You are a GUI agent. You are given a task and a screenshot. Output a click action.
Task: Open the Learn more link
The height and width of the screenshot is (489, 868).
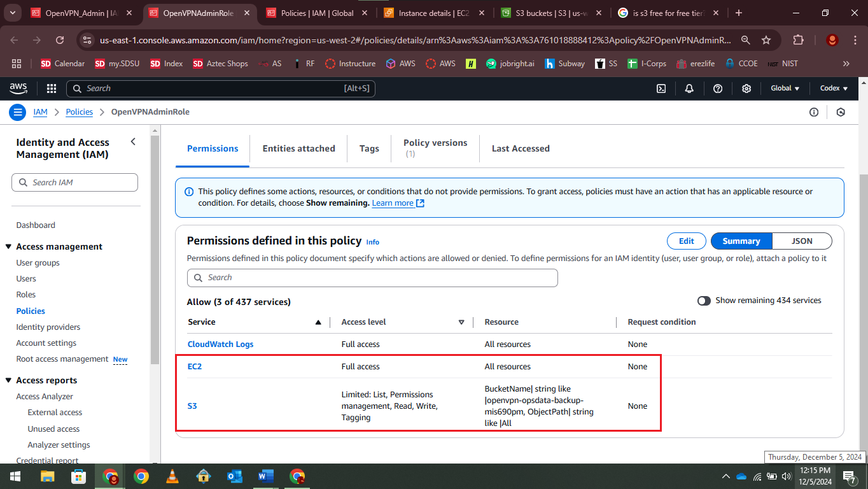pyautogui.click(x=398, y=203)
